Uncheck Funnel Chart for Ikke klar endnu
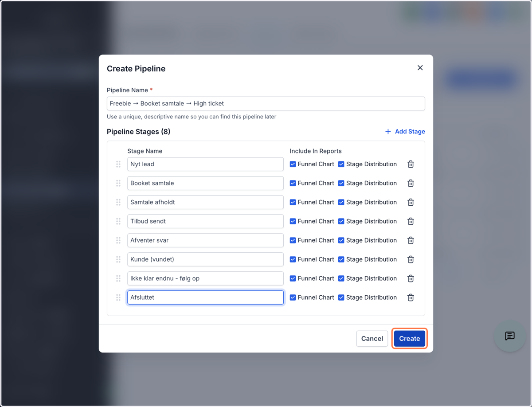Screen dimensions: 532x407 click(x=293, y=278)
